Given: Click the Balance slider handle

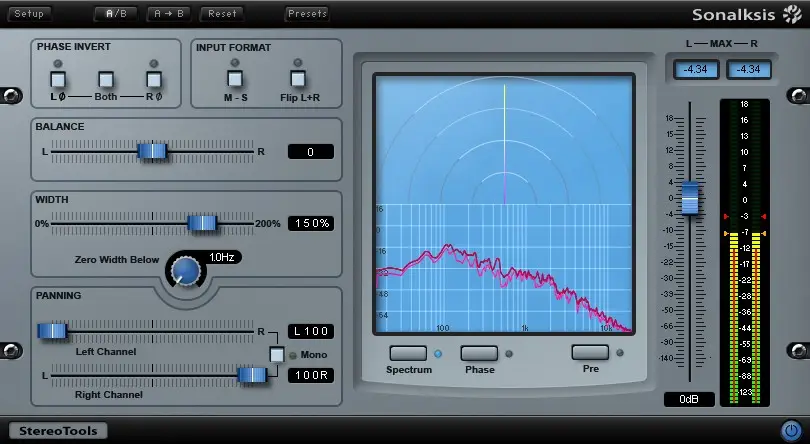Looking at the screenshot, I should click(x=152, y=151).
